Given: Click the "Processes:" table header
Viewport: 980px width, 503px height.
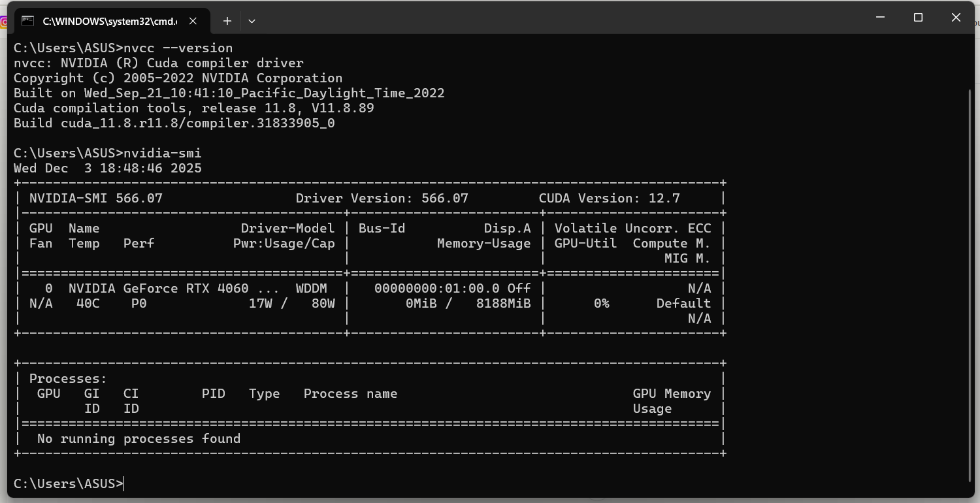Looking at the screenshot, I should 68,378.
